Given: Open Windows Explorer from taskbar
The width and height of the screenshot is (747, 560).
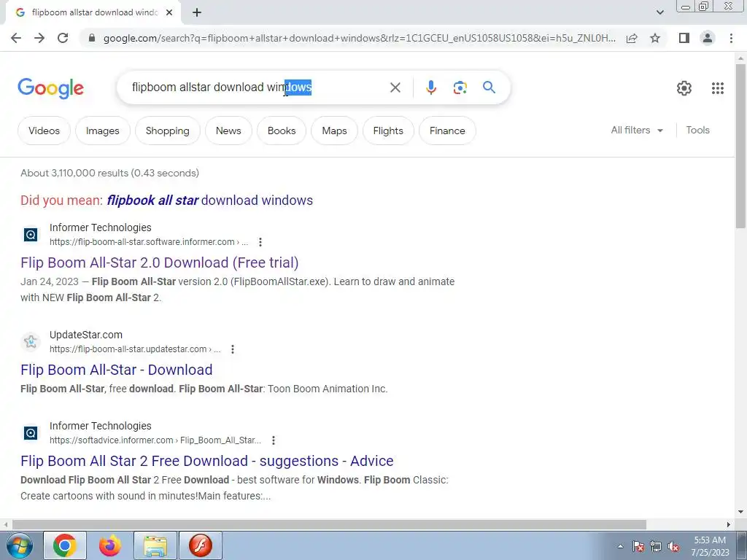Looking at the screenshot, I should (155, 545).
